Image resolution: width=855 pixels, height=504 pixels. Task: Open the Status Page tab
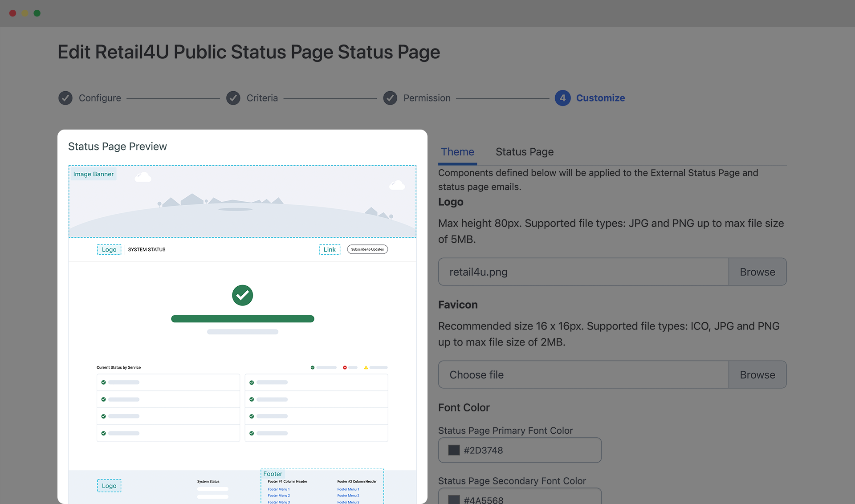pos(524,152)
